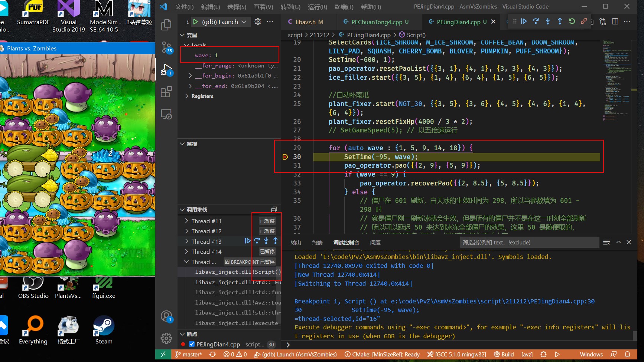Open the Remote Explorer view
This screenshot has width=644, height=362.
click(166, 114)
